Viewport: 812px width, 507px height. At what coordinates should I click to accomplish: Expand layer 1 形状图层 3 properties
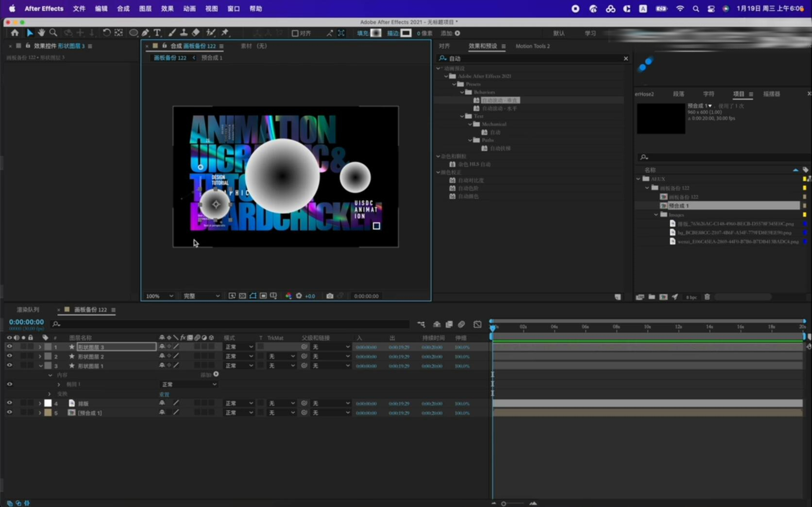click(x=40, y=347)
